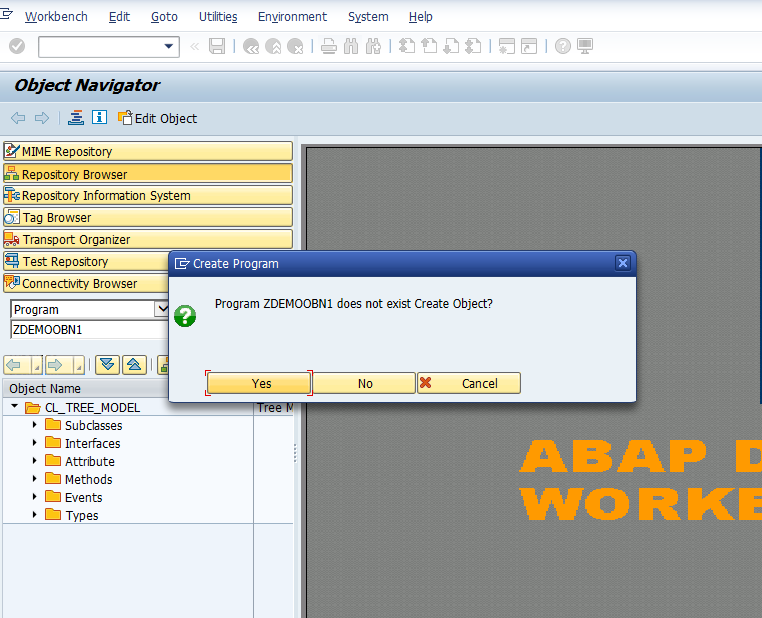
Task: Click the Edit Object button
Action: click(x=157, y=118)
